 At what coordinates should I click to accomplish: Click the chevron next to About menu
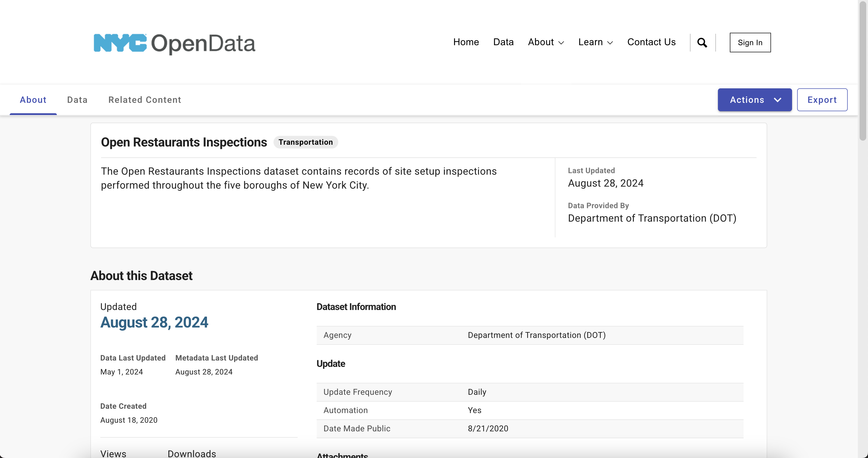561,43
